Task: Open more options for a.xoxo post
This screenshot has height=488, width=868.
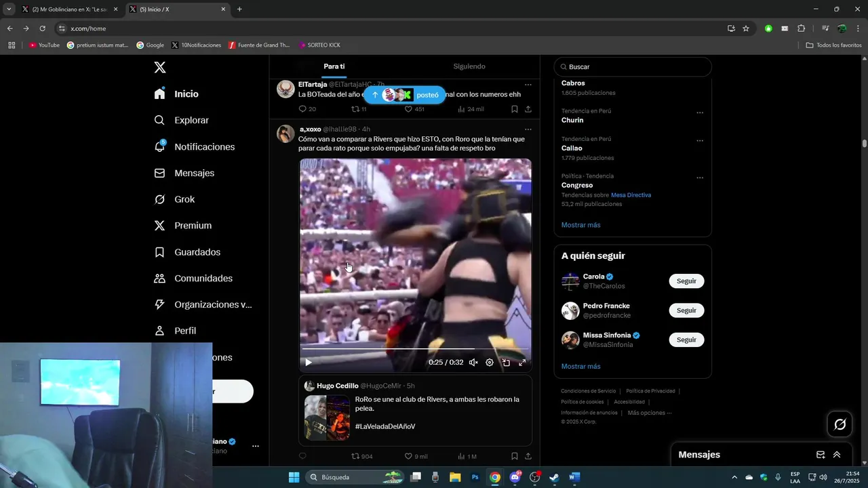Action: tap(528, 129)
